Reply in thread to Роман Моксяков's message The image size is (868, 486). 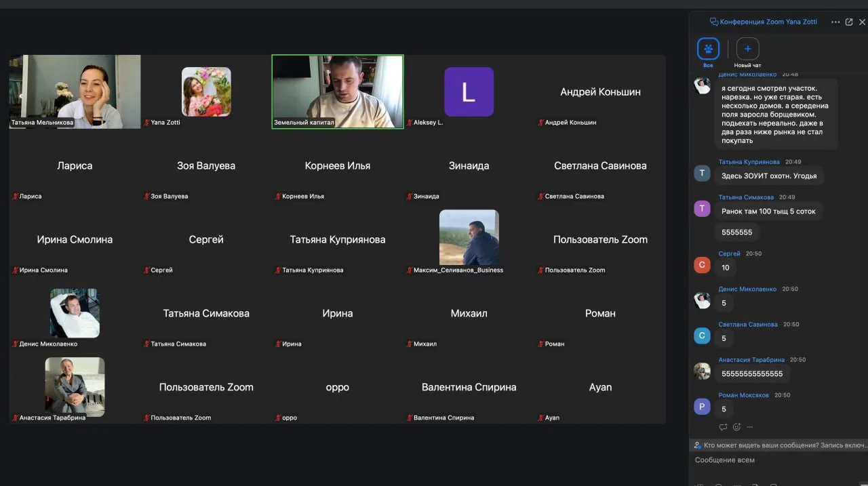coord(723,427)
